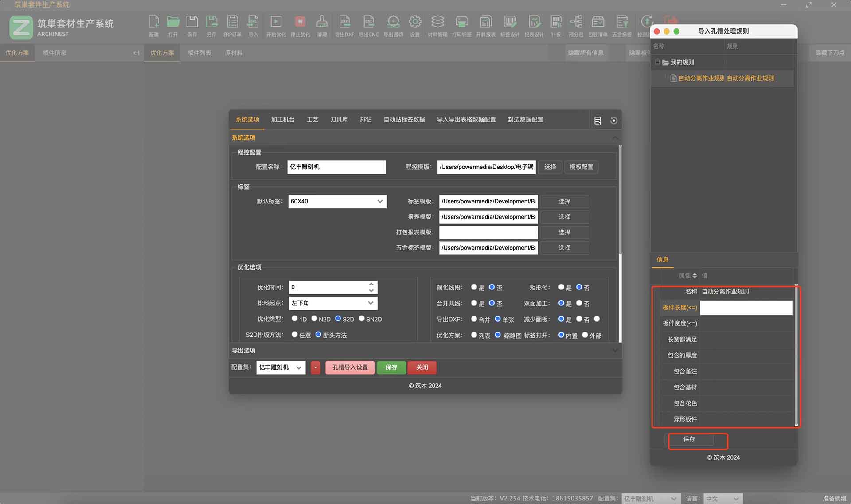Click the 打印标签 printer icon
The height and width of the screenshot is (504, 851).
click(461, 22)
